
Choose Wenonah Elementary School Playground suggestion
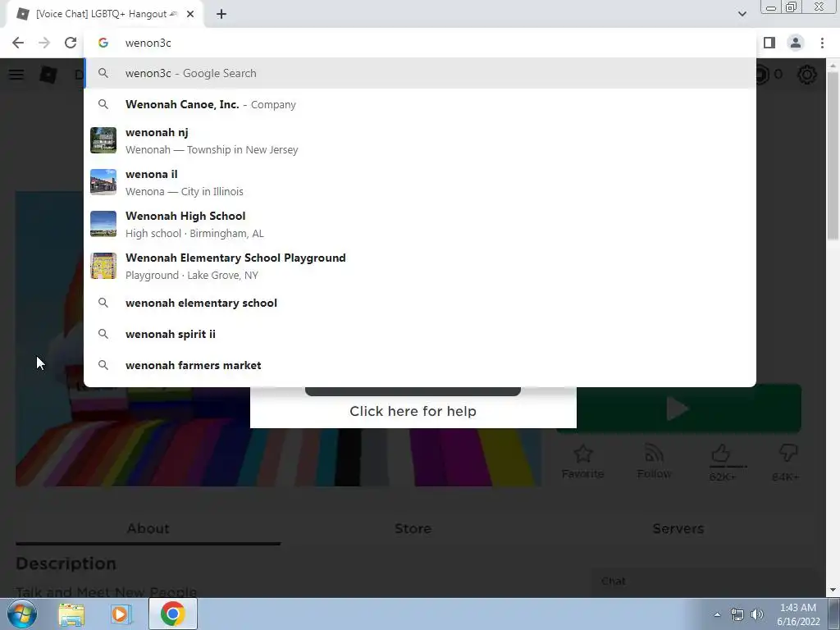pos(420,266)
